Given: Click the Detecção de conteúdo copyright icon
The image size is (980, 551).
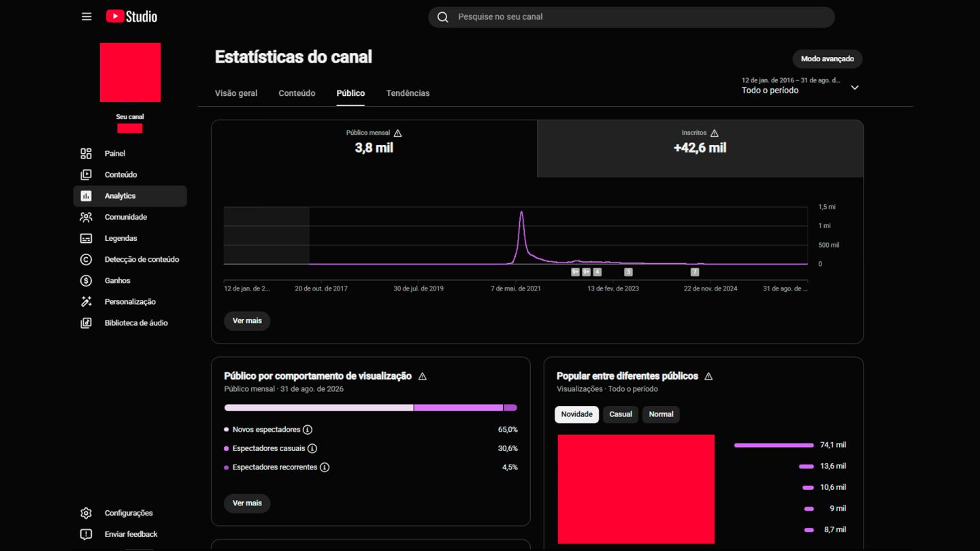Looking at the screenshot, I should pyautogui.click(x=86, y=259).
